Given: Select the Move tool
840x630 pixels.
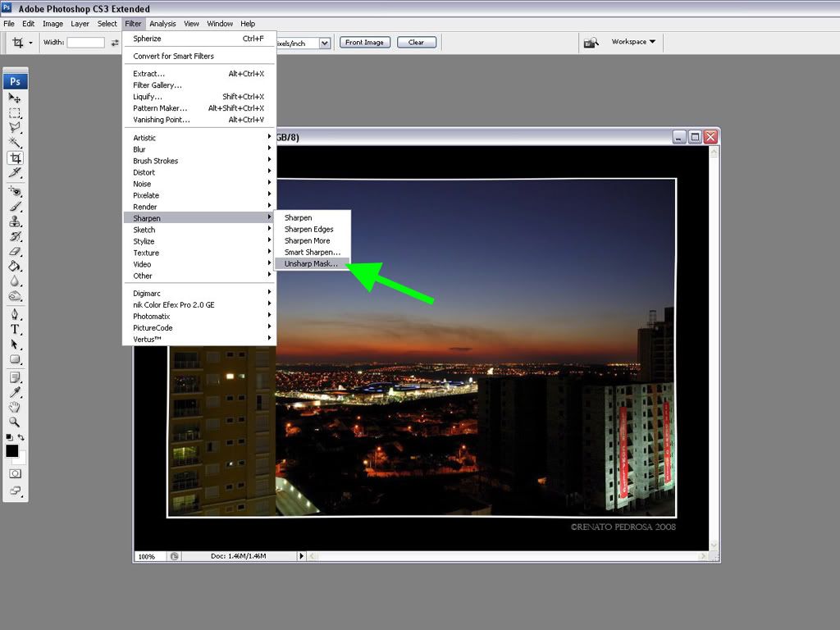Looking at the screenshot, I should (x=15, y=98).
